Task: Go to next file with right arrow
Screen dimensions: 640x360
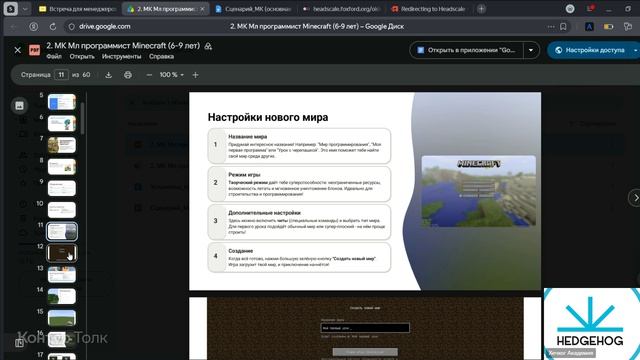Action: pos(635,198)
